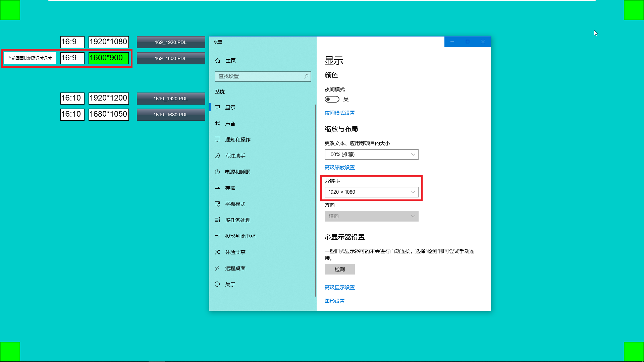
Task: Open the 1920 × 1080 resolution dropdown
Action: click(371, 192)
